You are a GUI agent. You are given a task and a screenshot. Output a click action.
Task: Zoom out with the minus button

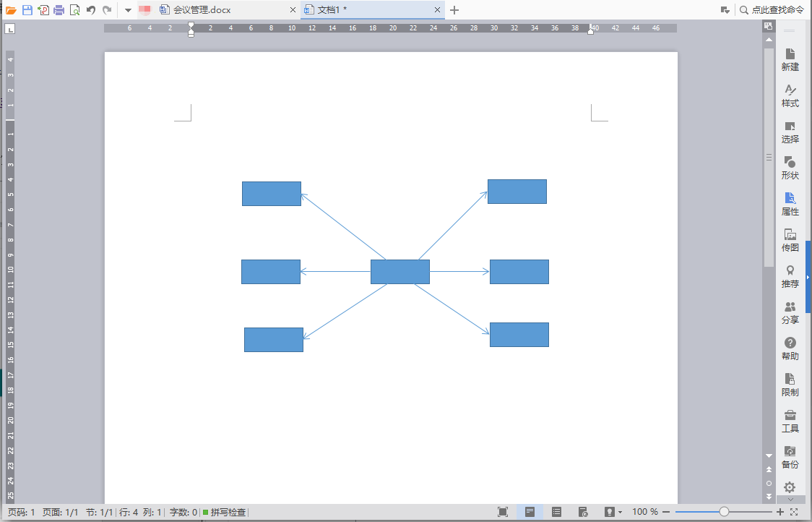(666, 512)
